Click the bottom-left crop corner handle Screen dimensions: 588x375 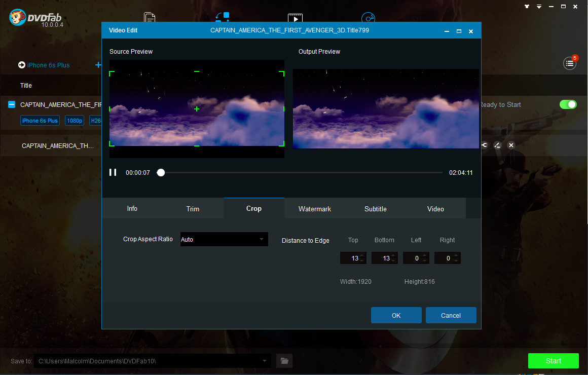point(111,144)
